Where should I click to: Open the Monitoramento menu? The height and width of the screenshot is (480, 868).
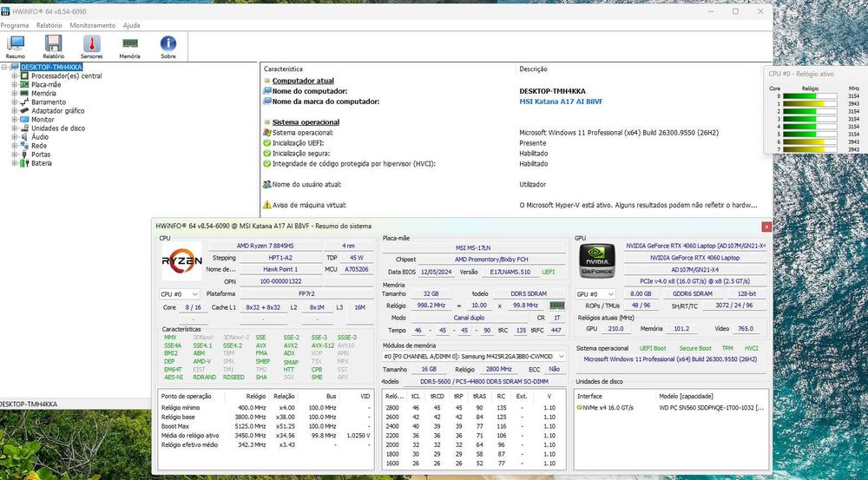93,25
